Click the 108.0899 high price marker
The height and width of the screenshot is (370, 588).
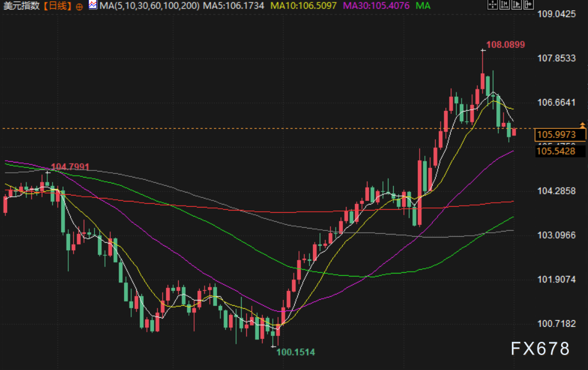(505, 44)
